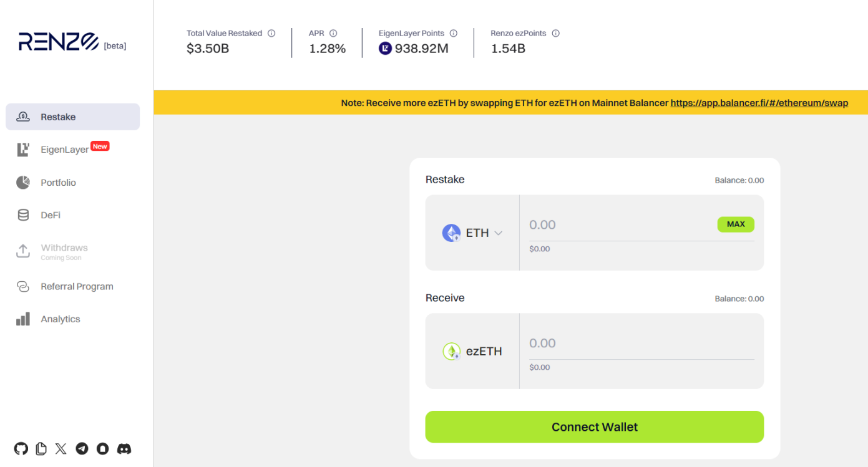The height and width of the screenshot is (467, 868).
Task: Click the EigenLayer logo beside 938.92M
Action: 386,48
